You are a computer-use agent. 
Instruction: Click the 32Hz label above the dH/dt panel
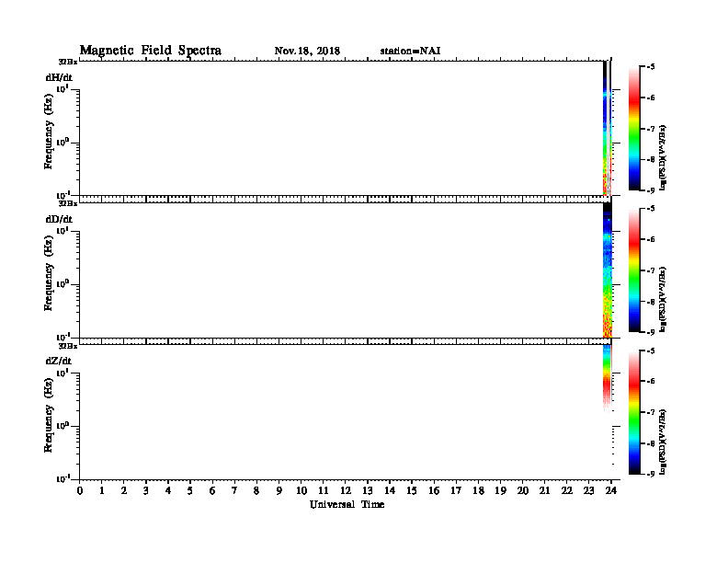(x=68, y=62)
